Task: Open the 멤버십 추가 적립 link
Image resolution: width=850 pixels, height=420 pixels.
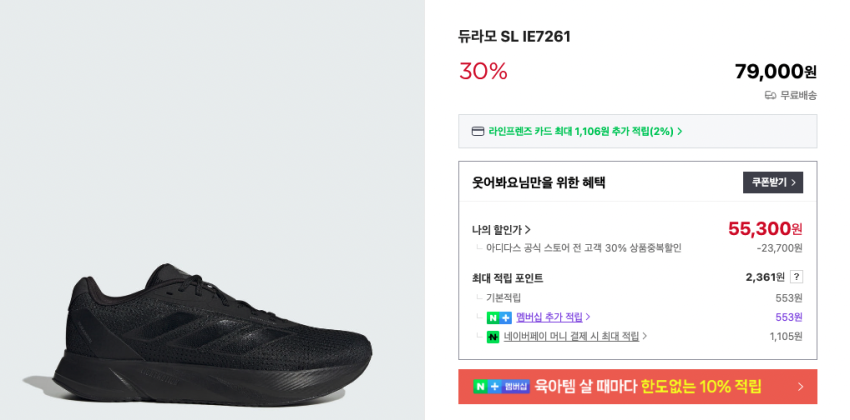Action: (549, 317)
